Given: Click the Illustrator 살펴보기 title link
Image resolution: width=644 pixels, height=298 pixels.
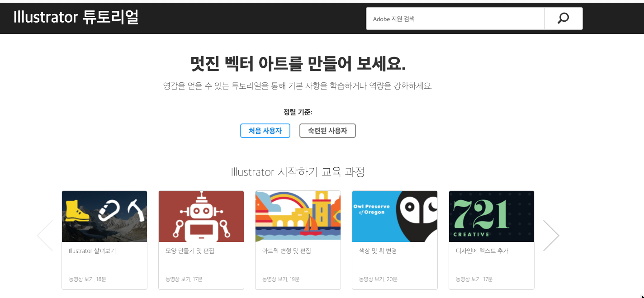Looking at the screenshot, I should tap(92, 251).
